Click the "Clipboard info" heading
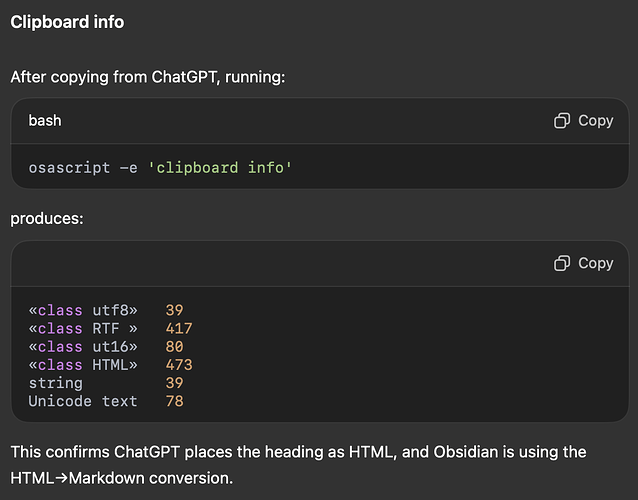This screenshot has height=500, width=638. pos(67,22)
